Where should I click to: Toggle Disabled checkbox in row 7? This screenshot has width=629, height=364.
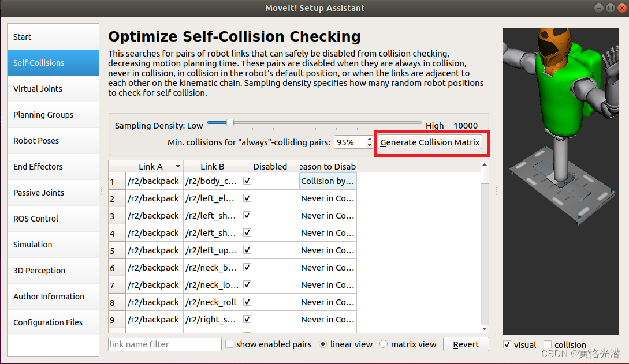coord(247,285)
